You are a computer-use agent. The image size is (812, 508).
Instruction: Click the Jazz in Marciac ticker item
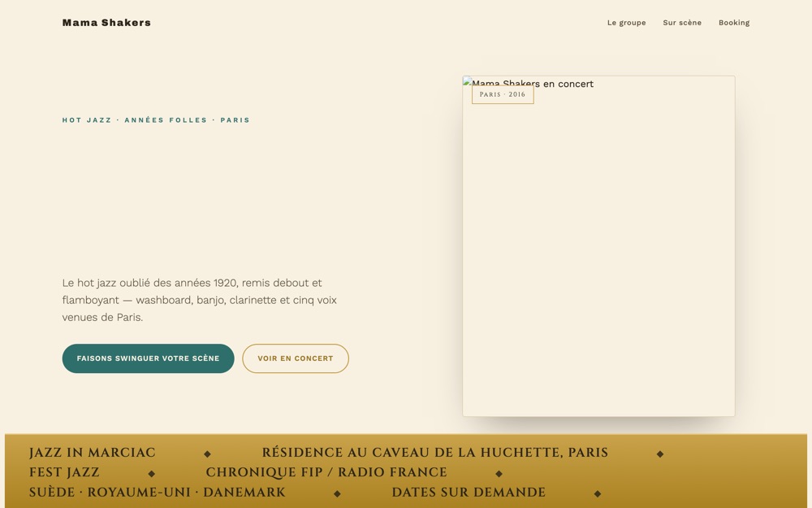(x=93, y=453)
